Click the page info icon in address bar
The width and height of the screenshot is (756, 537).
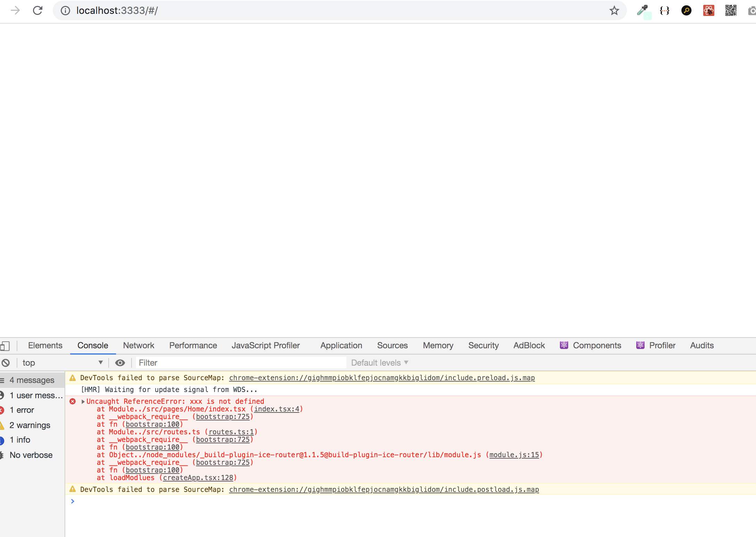(65, 10)
